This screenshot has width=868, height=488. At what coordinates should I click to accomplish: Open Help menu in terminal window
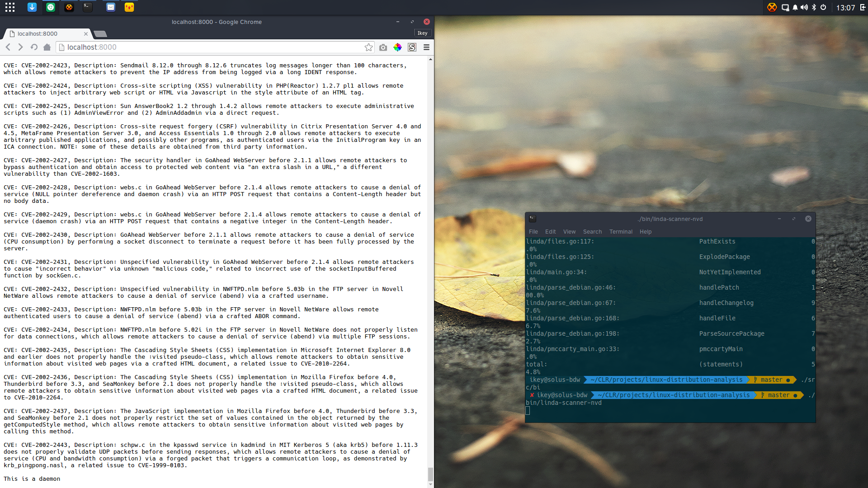[x=646, y=232]
